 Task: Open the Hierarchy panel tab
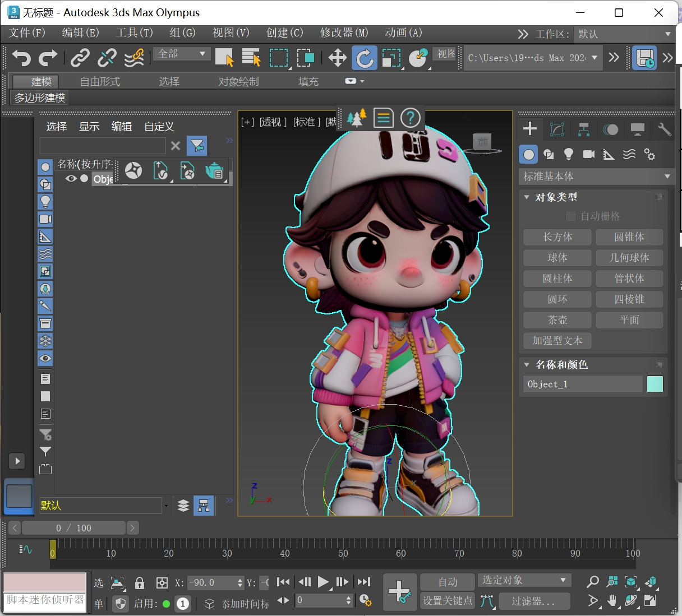584,129
